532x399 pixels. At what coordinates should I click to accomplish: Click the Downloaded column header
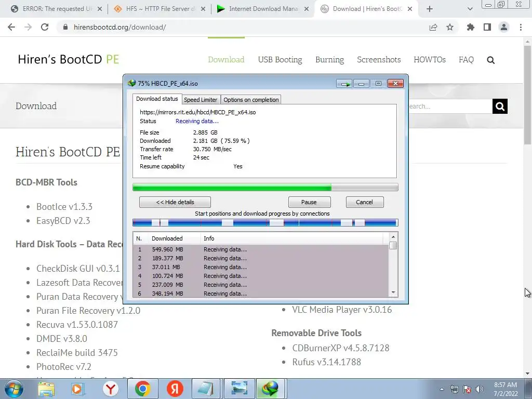pos(175,238)
